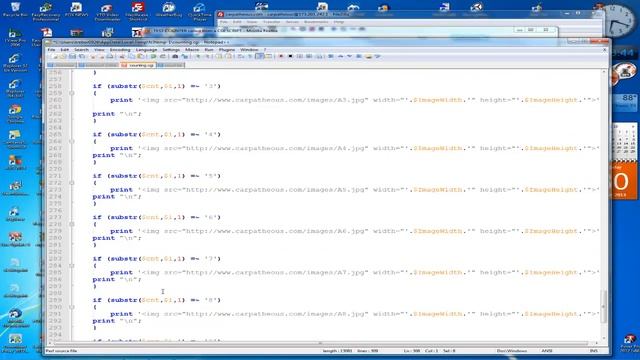Place cursor on the A7.jpg print line

354,273
